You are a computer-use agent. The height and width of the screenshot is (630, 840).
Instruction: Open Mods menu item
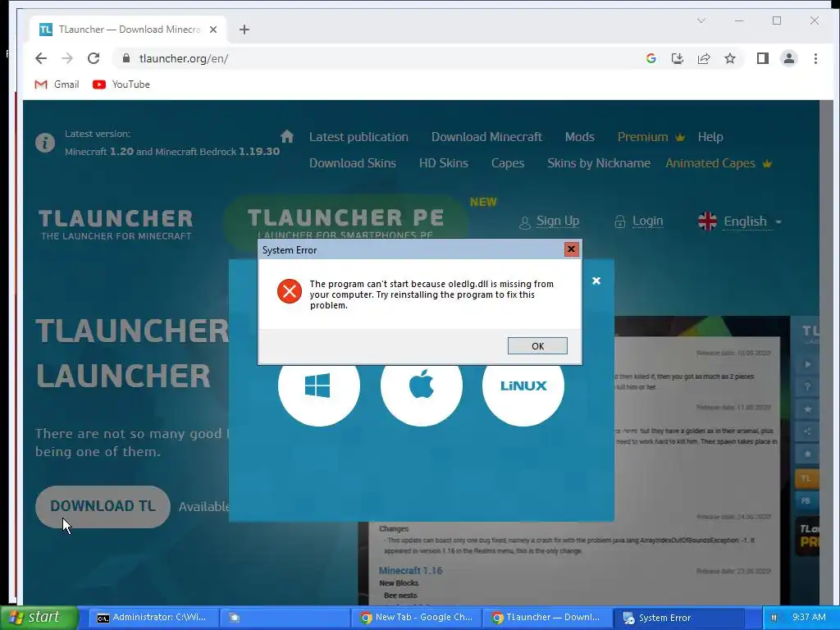580,137
